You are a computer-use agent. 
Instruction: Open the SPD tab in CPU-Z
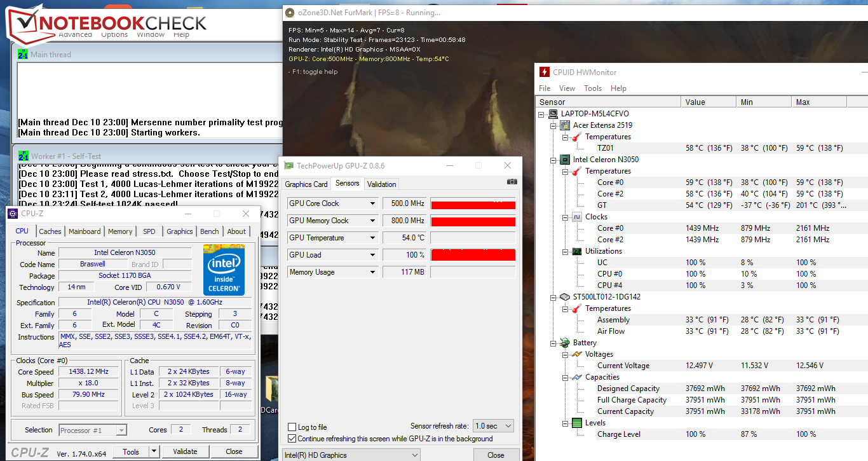coord(149,231)
